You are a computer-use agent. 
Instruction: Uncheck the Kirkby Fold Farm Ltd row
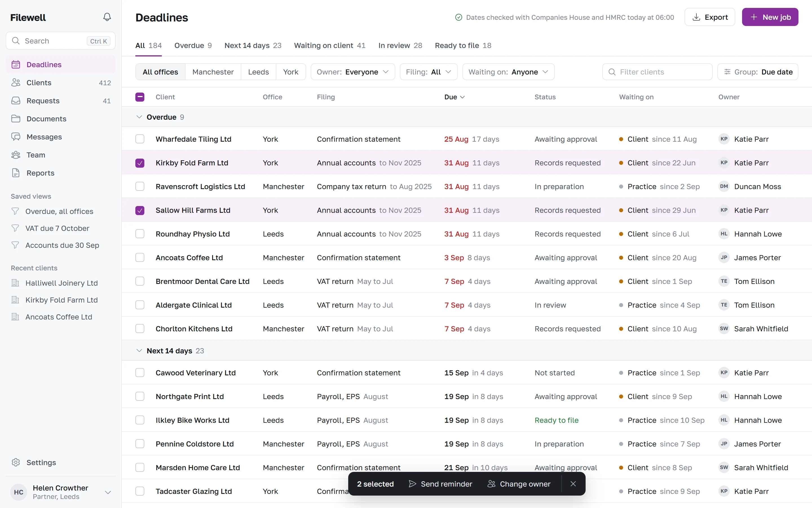pos(140,163)
